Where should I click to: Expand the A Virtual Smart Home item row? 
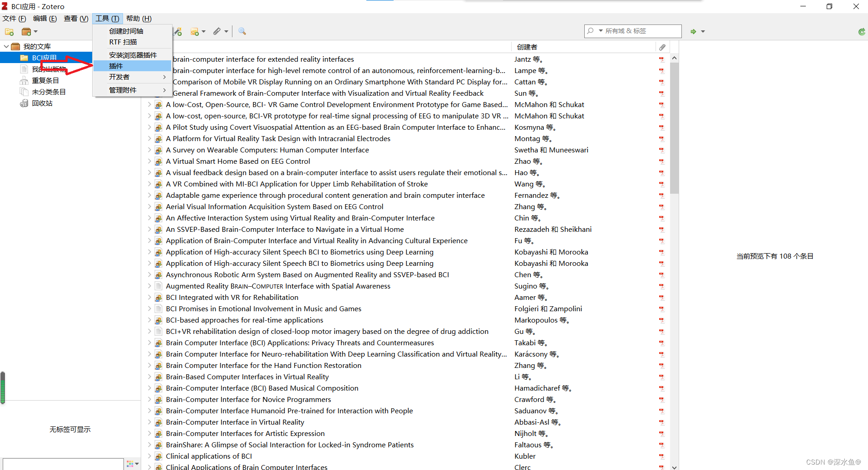pyautogui.click(x=149, y=162)
